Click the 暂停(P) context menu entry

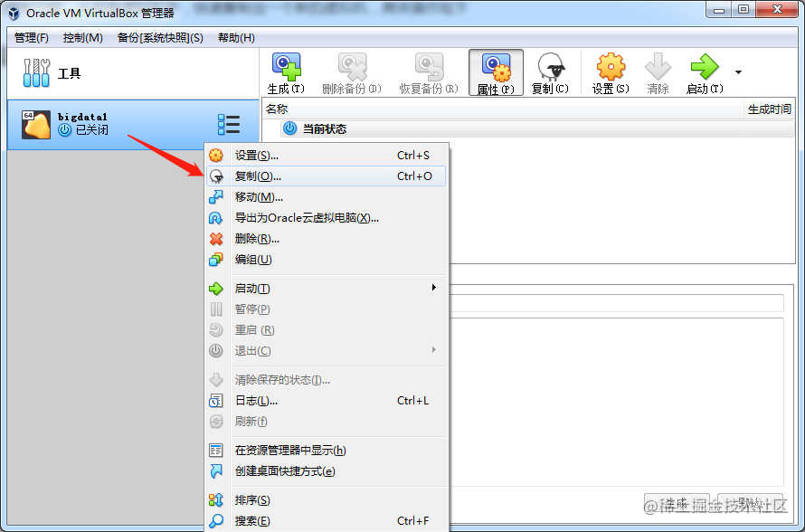[326, 309]
